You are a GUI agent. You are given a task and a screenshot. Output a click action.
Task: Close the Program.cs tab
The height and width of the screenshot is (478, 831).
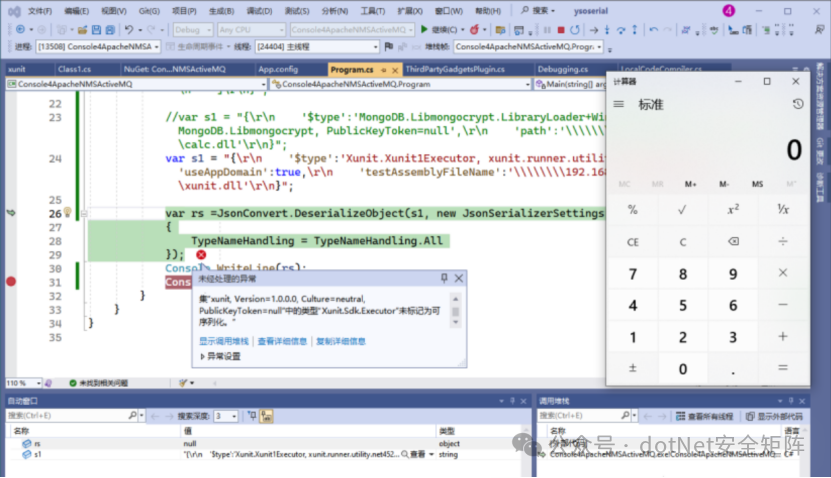395,69
